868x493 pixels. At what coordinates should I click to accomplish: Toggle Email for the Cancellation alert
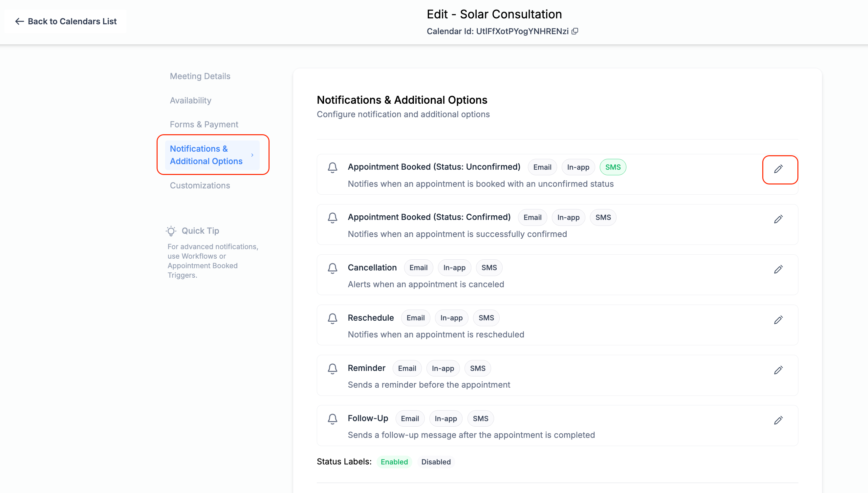tap(418, 268)
